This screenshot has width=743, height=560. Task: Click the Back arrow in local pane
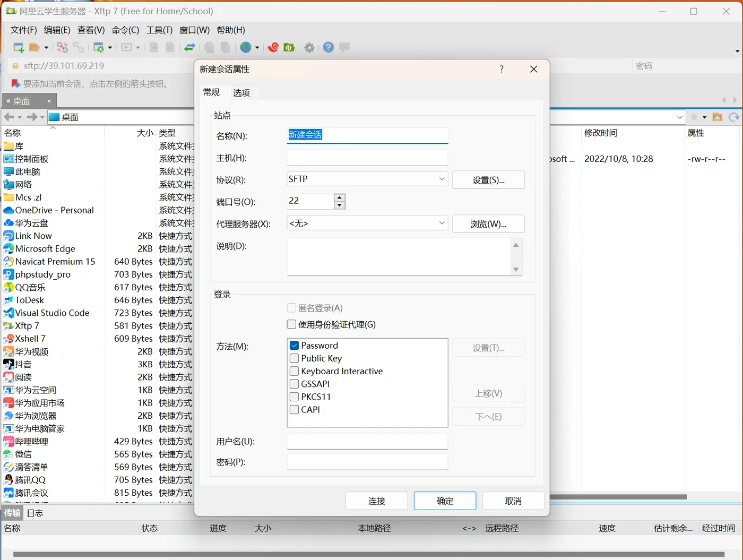pos(9,117)
